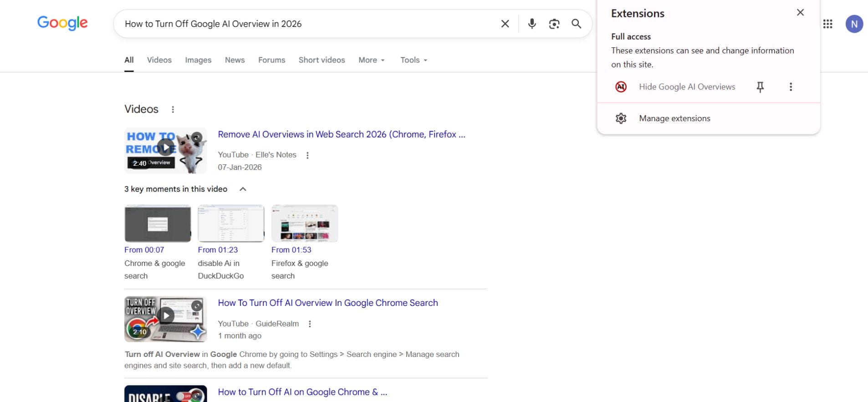Image resolution: width=868 pixels, height=402 pixels.
Task: Expand the Tools dropdown
Action: [x=414, y=60]
